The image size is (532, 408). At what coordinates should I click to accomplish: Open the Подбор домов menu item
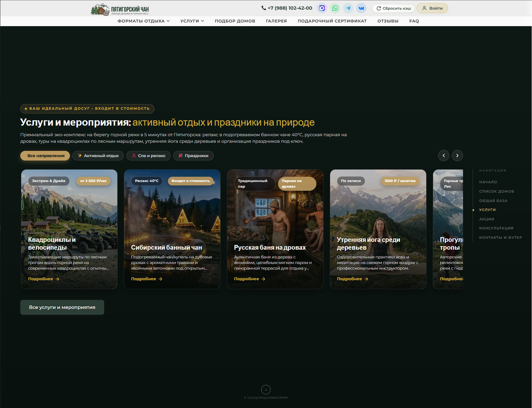point(235,21)
